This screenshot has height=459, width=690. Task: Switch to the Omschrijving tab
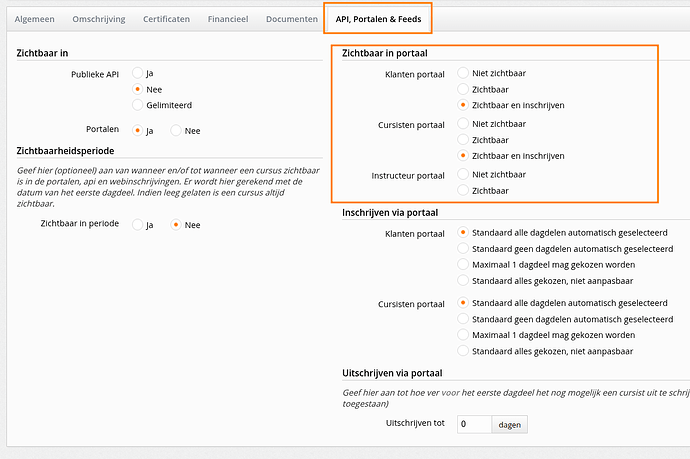click(x=99, y=19)
